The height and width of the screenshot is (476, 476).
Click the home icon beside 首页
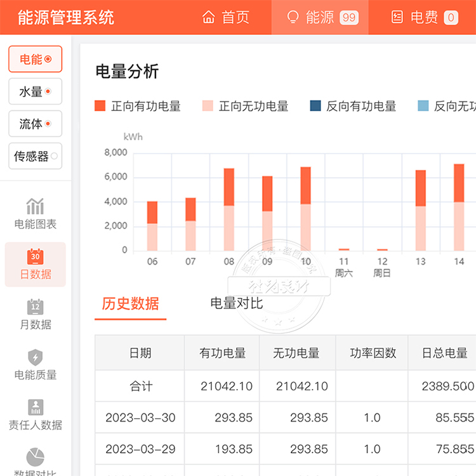(x=209, y=17)
